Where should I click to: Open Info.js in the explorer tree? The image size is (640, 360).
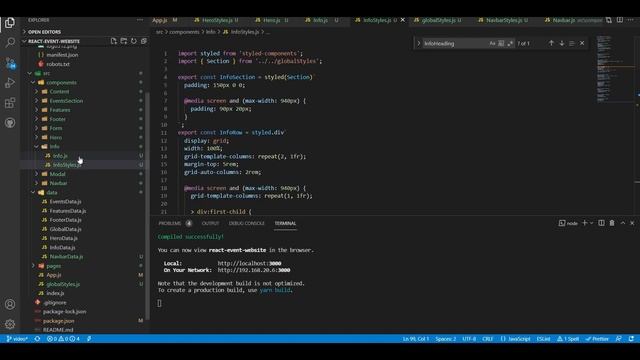(x=60, y=156)
